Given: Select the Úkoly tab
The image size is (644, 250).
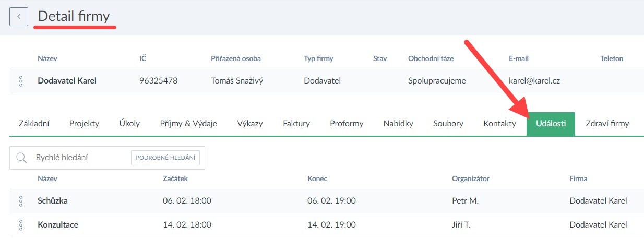Looking at the screenshot, I should coord(129,124).
